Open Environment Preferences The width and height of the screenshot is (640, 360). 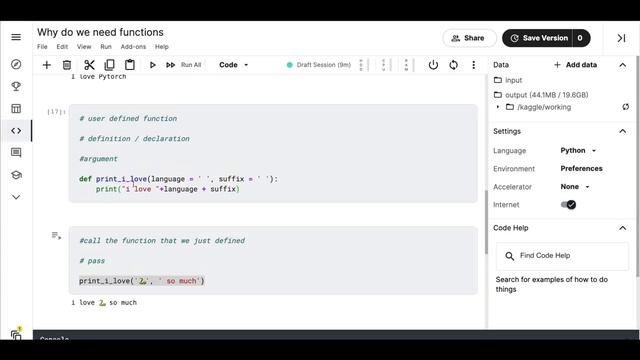click(581, 168)
